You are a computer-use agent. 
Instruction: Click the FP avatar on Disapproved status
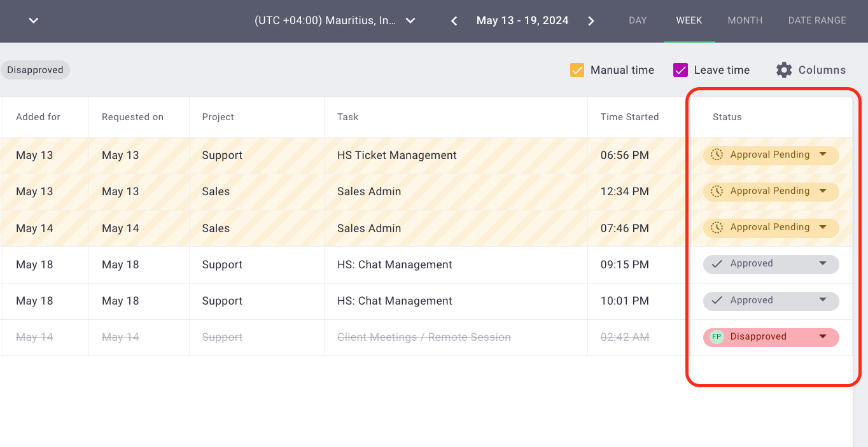[717, 337]
